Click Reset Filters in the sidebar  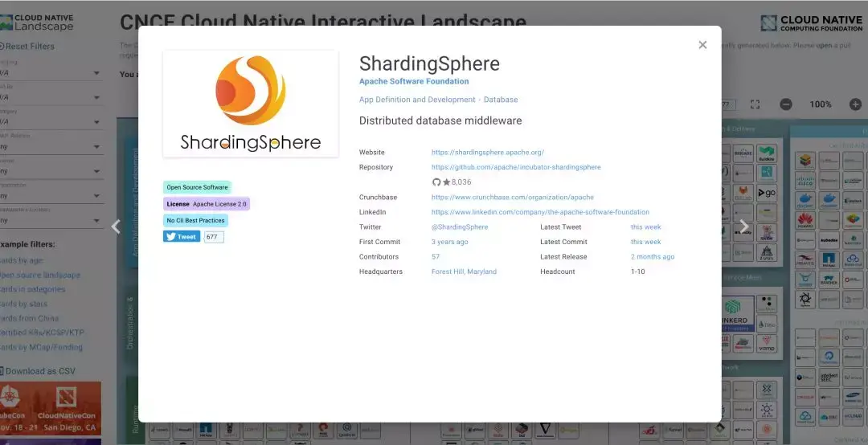(x=27, y=47)
